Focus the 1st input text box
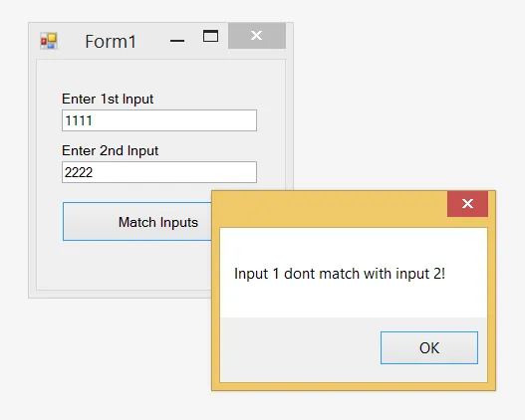Image resolution: width=525 pixels, height=420 pixels. pyautogui.click(x=159, y=120)
